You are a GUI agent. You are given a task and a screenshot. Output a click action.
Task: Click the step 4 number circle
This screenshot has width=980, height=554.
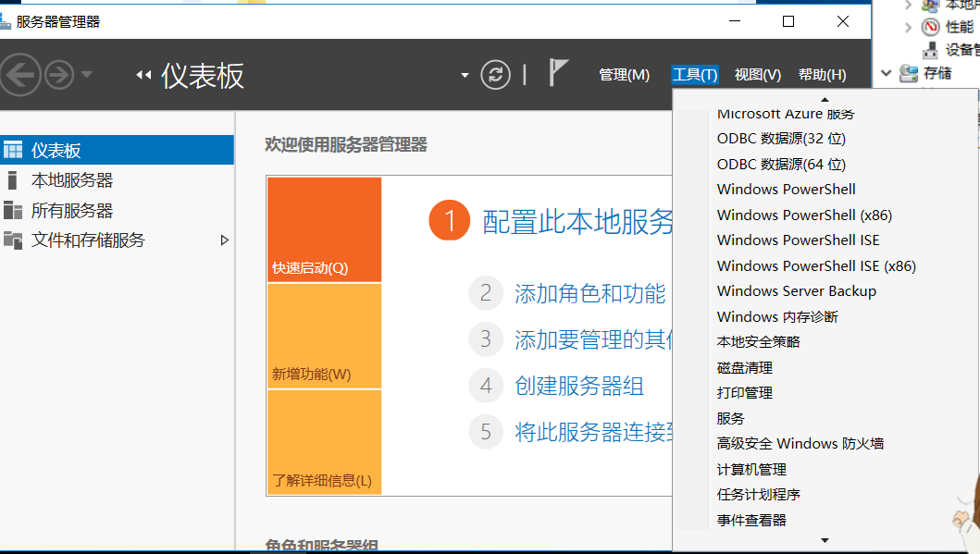click(486, 386)
